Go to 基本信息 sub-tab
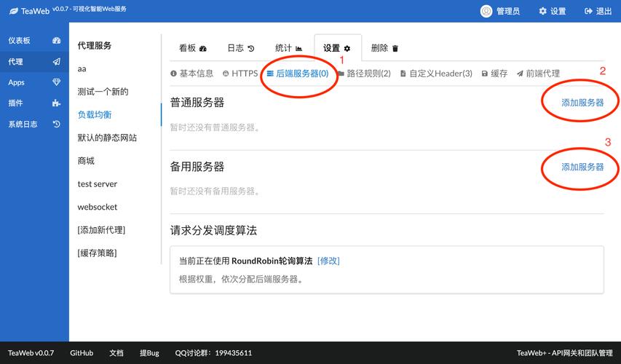The height and width of the screenshot is (364, 621). coord(192,74)
